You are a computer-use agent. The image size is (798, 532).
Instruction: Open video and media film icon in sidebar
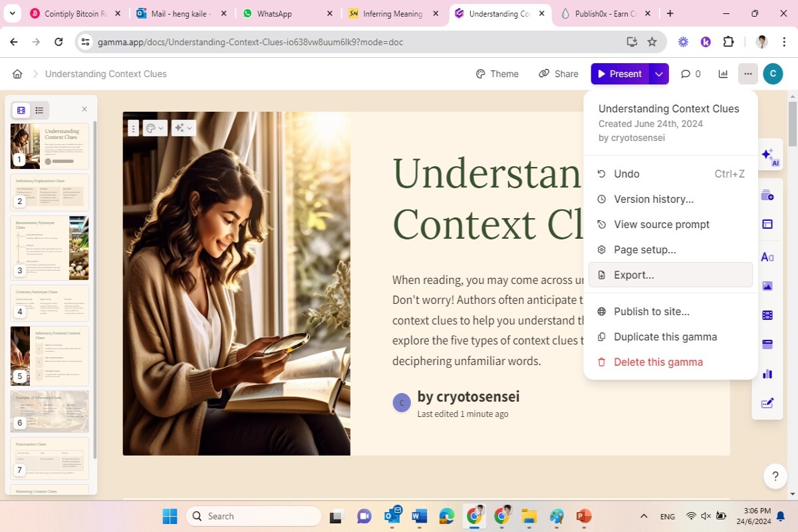[767, 315]
